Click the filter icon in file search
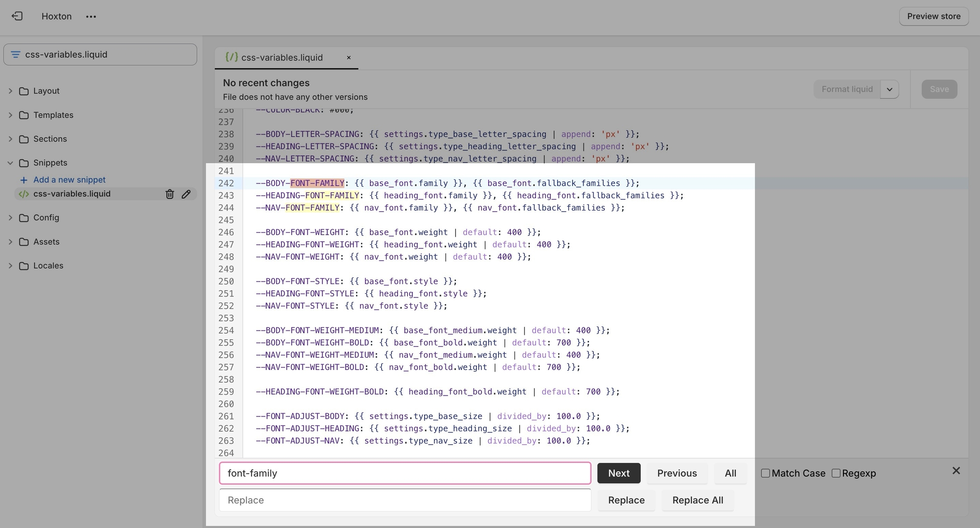The height and width of the screenshot is (528, 980). click(x=16, y=54)
